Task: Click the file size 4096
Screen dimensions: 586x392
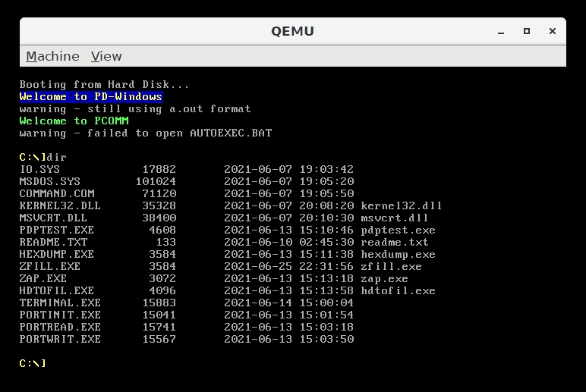Action: point(162,291)
